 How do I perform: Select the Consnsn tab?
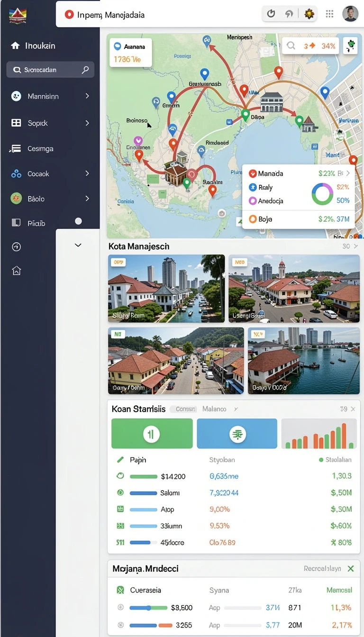coord(183,409)
